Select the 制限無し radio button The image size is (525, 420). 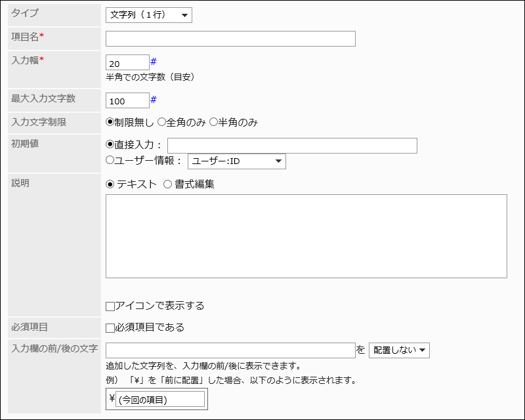point(110,122)
